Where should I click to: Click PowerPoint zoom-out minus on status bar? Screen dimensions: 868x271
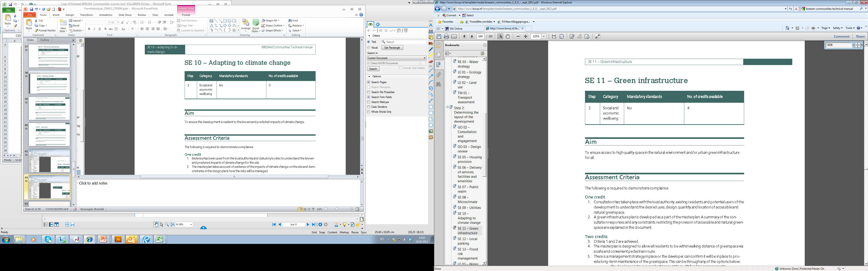click(325, 209)
